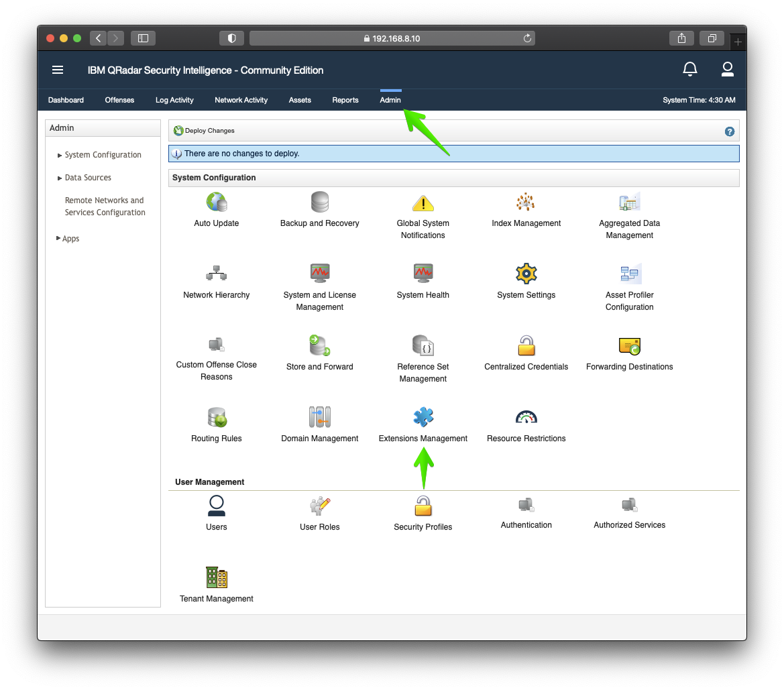
Task: Switch to the Dashboard tab
Action: point(66,100)
